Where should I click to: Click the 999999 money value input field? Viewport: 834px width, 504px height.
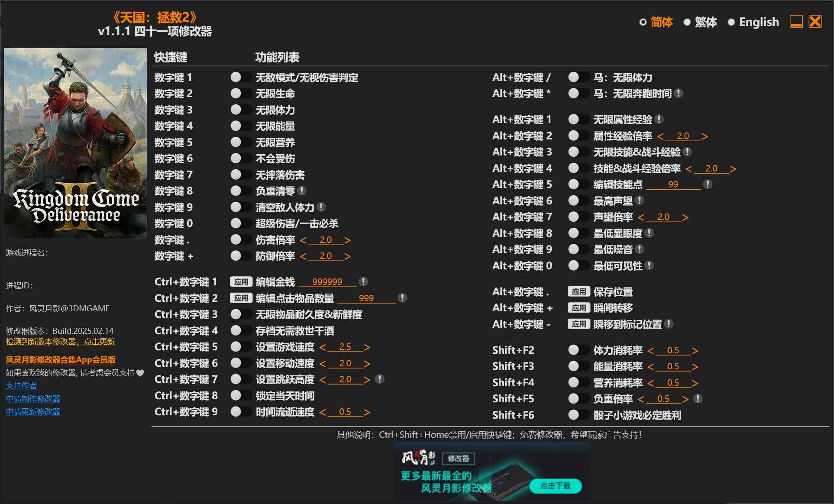click(x=328, y=281)
